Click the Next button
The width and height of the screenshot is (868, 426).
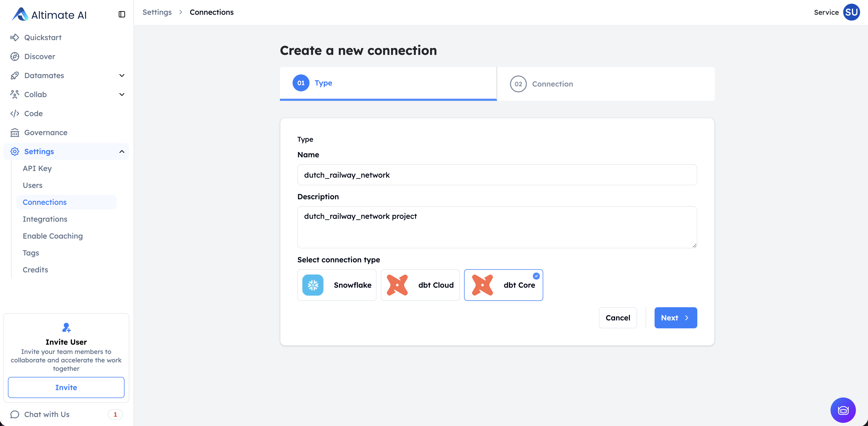click(x=675, y=318)
